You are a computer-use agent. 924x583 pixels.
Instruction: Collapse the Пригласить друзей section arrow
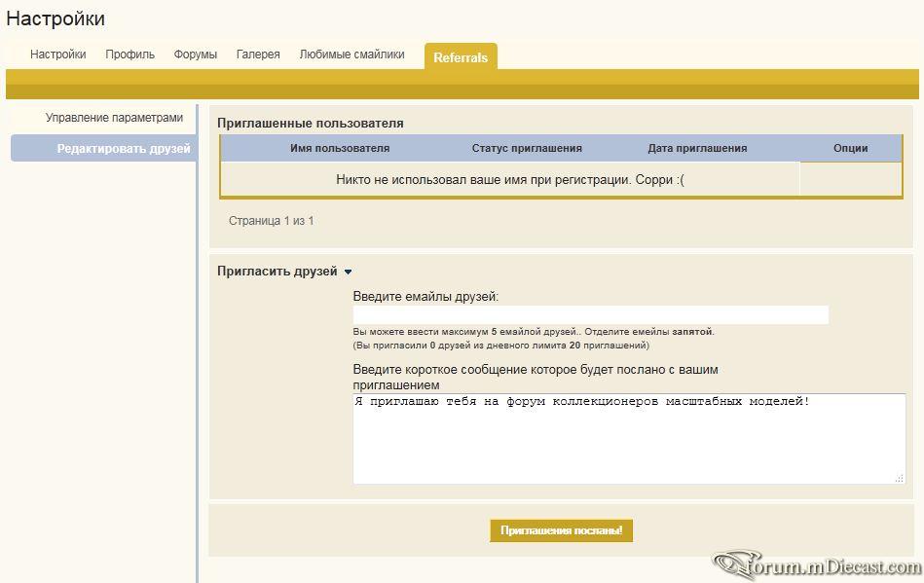[x=348, y=273]
